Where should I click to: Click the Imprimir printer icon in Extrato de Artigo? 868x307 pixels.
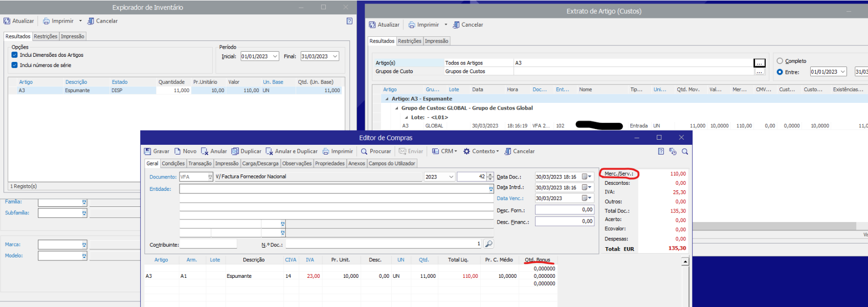pyautogui.click(x=412, y=25)
